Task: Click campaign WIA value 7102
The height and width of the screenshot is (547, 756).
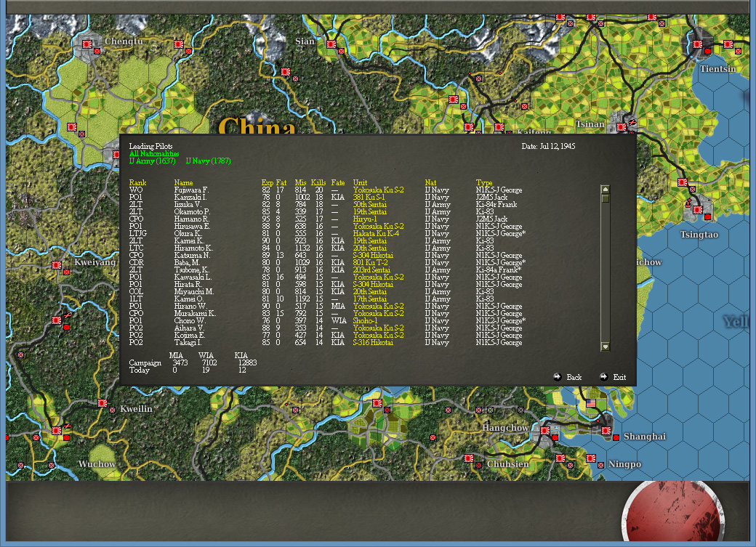Action: tap(209, 362)
